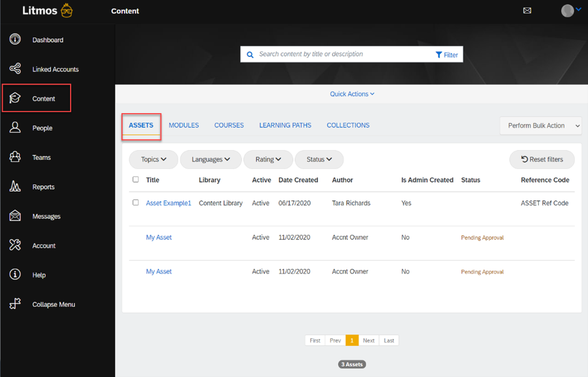Open the Languages filter dropdown
The width and height of the screenshot is (588, 377).
click(211, 160)
